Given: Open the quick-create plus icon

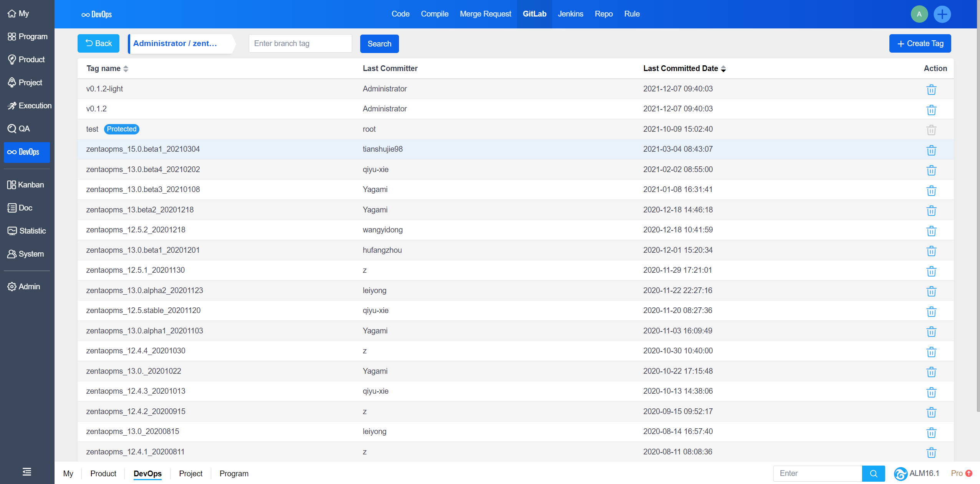Looking at the screenshot, I should pyautogui.click(x=942, y=14).
